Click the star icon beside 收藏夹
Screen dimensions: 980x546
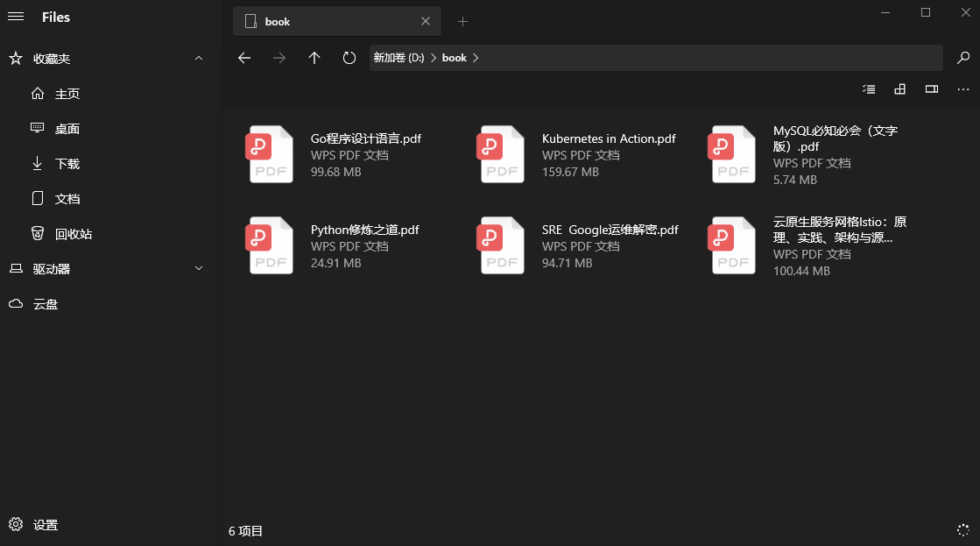coord(16,58)
